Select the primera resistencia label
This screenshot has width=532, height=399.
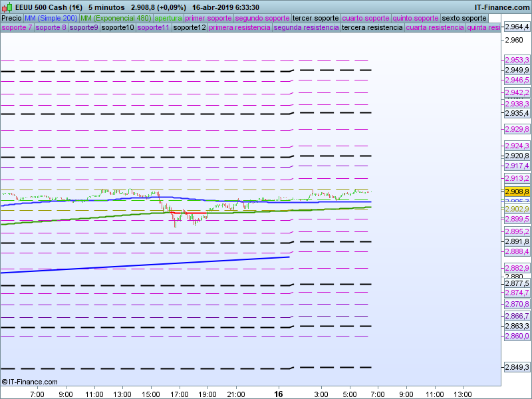[239, 27]
